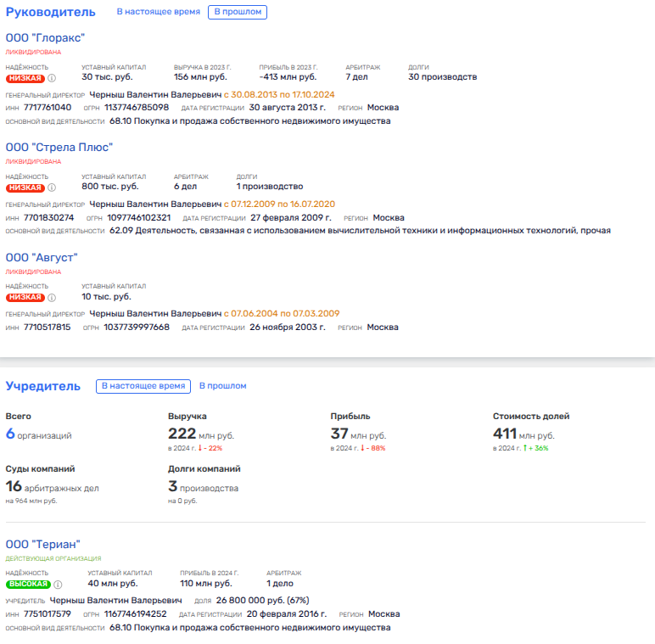Show past companies in Учредитель section
The width and height of the screenshot is (655, 644).
click(222, 386)
